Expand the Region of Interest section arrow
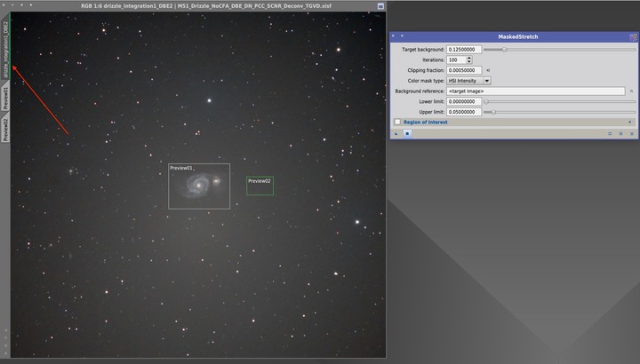640x364 pixels. point(630,122)
